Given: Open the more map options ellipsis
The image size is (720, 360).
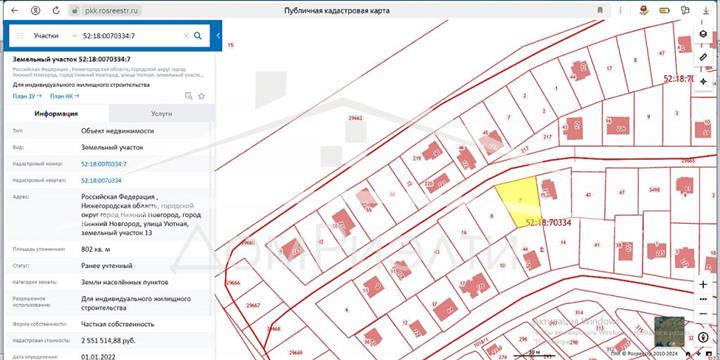Looking at the screenshot, I should point(703,299).
